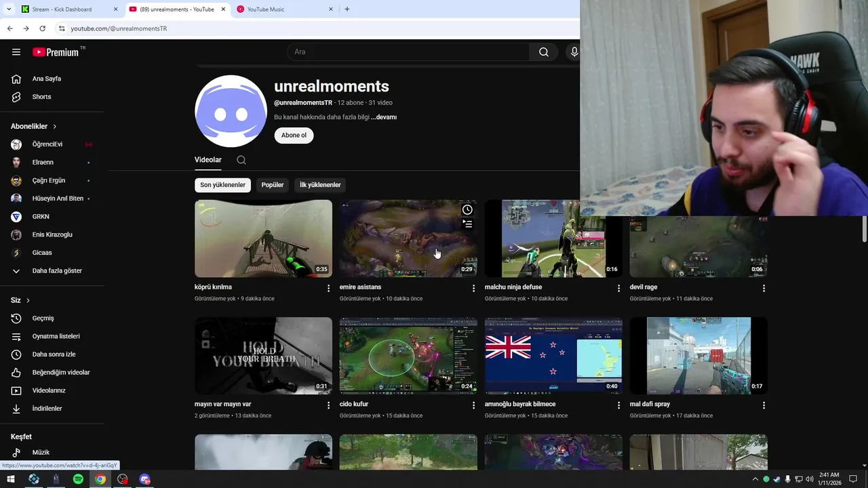Click watch later clock on emire asistans
The image size is (868, 488).
(467, 209)
